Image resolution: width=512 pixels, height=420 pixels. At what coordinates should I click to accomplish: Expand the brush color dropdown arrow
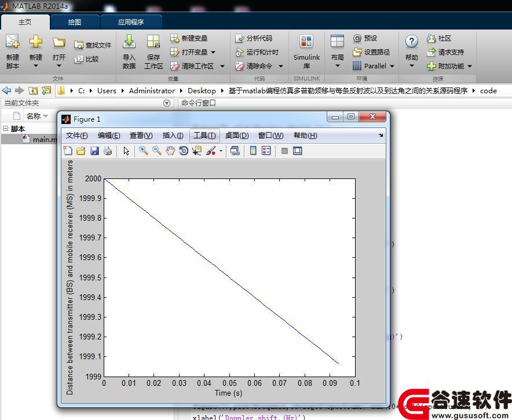point(221,151)
